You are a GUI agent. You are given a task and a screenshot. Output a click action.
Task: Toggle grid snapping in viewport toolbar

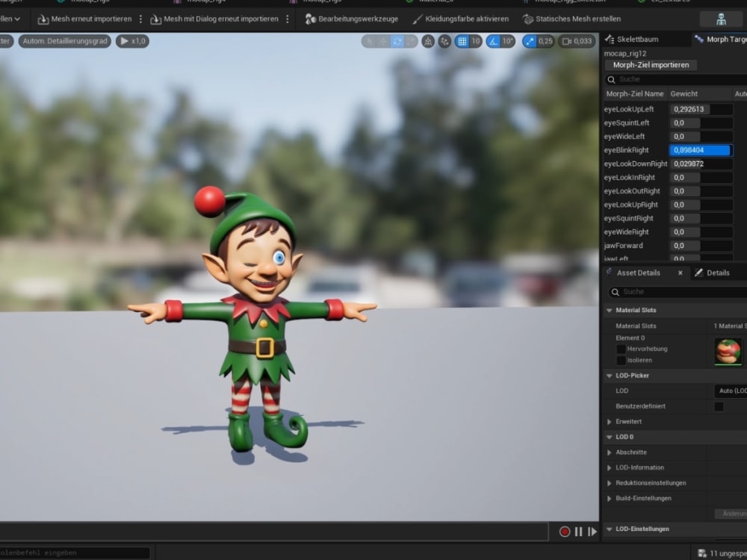(462, 41)
